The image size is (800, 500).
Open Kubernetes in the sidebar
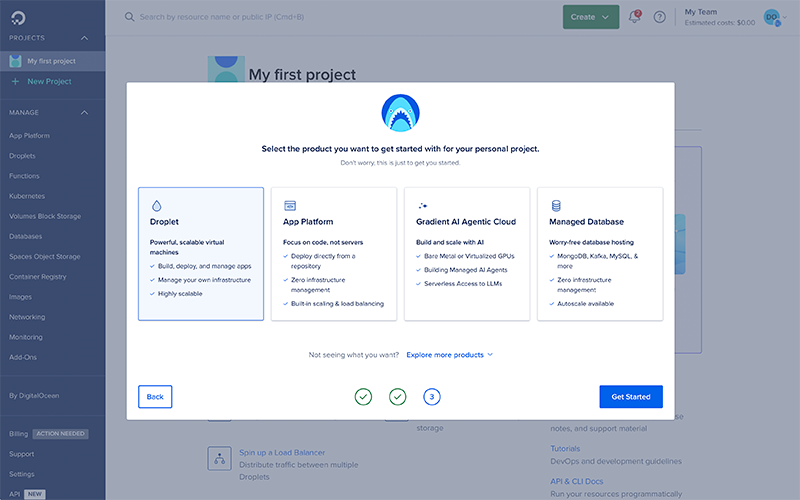[x=27, y=196]
